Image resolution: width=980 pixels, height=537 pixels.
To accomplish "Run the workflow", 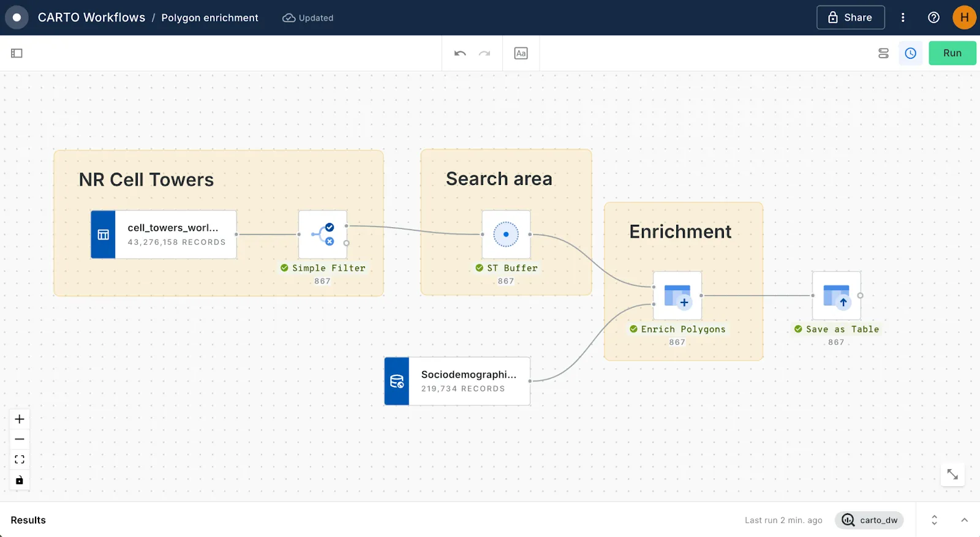I will [x=952, y=53].
